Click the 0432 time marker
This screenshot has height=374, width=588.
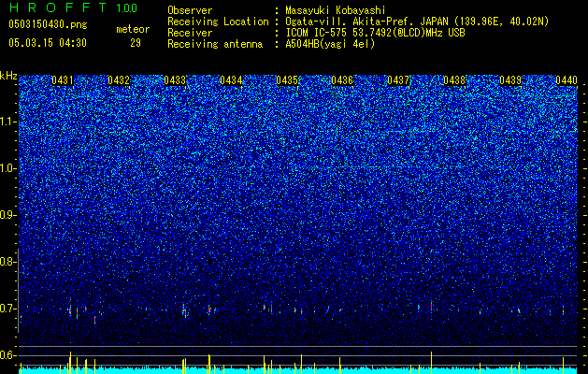coord(119,80)
